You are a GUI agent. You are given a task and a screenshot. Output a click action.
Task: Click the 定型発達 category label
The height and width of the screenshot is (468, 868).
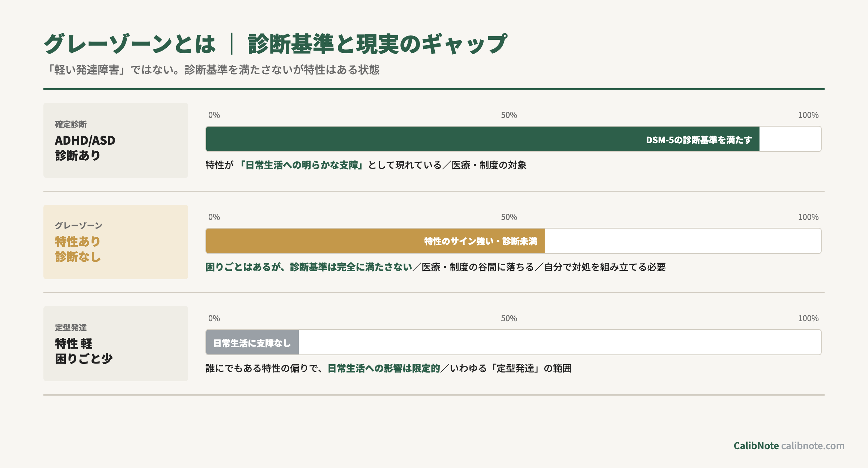pos(71,328)
